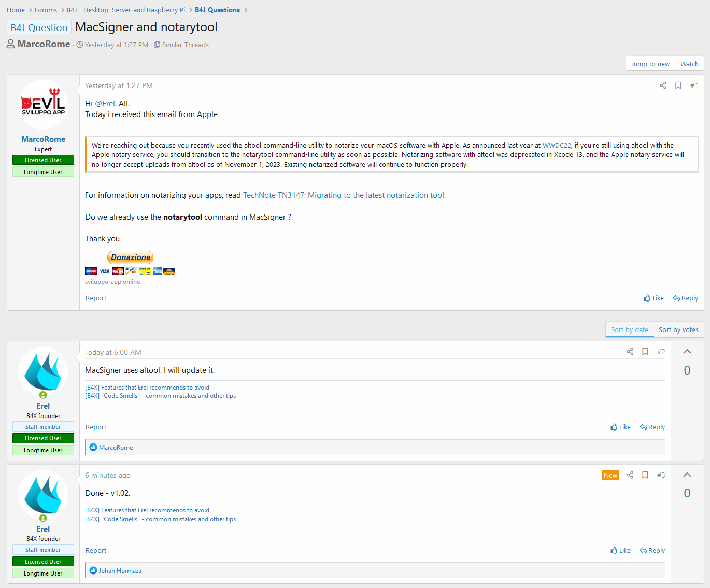The width and height of the screenshot is (710, 588).
Task: Click the New badge on post #3
Action: pyautogui.click(x=610, y=475)
